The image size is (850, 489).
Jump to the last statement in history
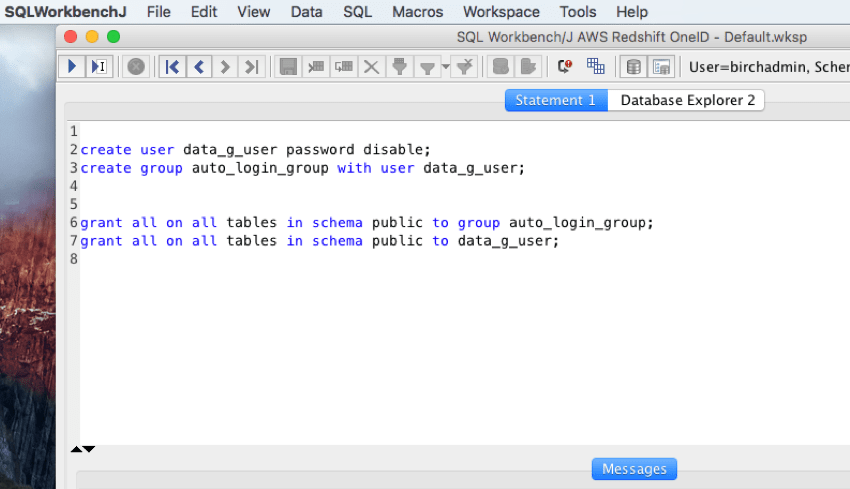coord(251,67)
